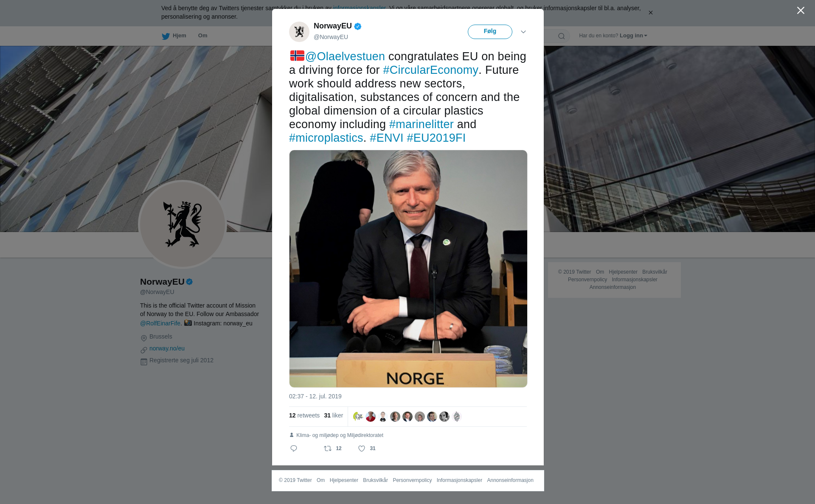This screenshot has width=815, height=504.
Task: Open the #CircularEconomy hashtag
Action: tap(430, 70)
